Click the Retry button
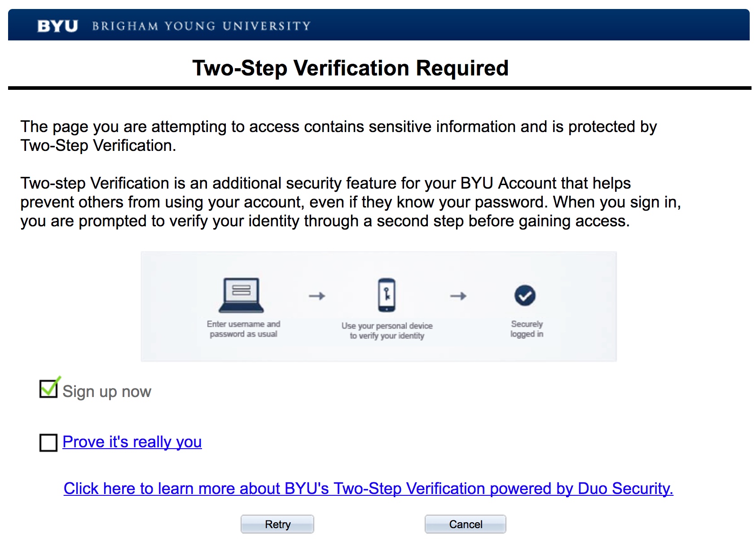The image size is (756, 547). [277, 524]
